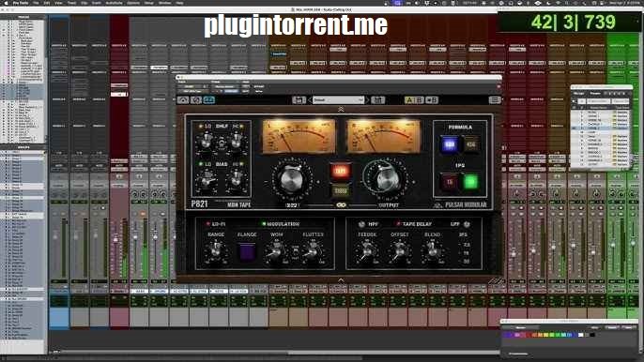Go to next preset with right arrow
This screenshot has height=362, width=644.
367,99
